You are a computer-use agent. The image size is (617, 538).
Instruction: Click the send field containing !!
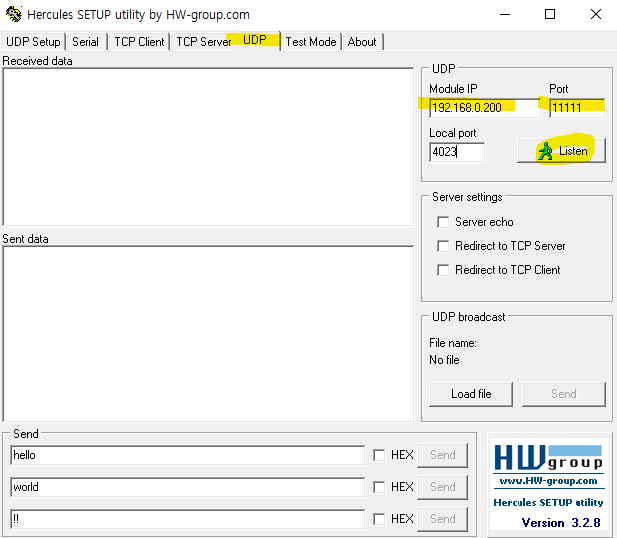click(x=187, y=519)
